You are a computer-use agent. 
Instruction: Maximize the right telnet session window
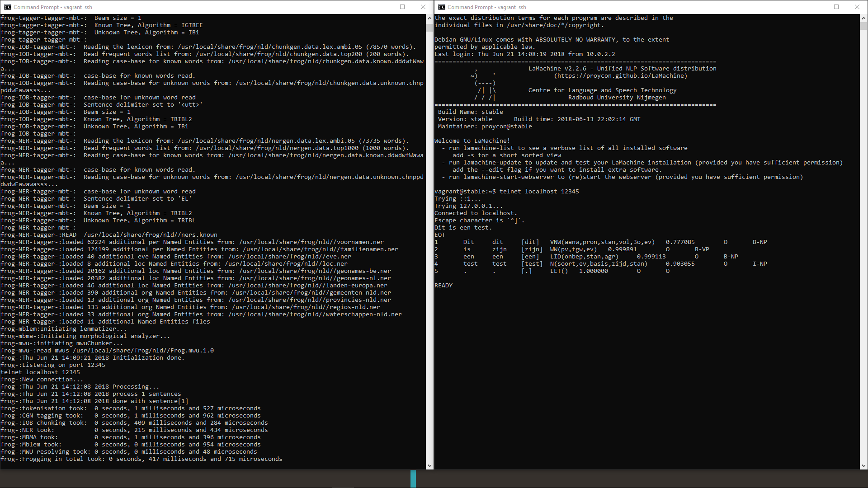836,7
